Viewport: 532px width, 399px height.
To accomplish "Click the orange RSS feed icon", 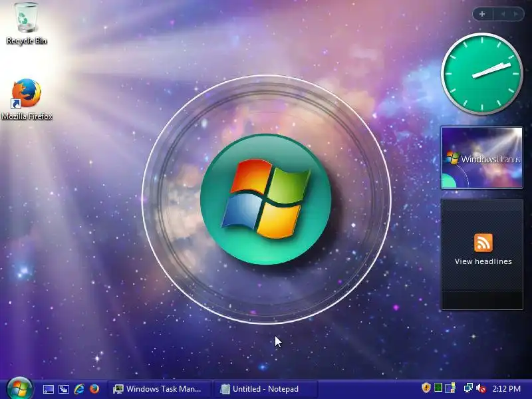I will pyautogui.click(x=483, y=243).
